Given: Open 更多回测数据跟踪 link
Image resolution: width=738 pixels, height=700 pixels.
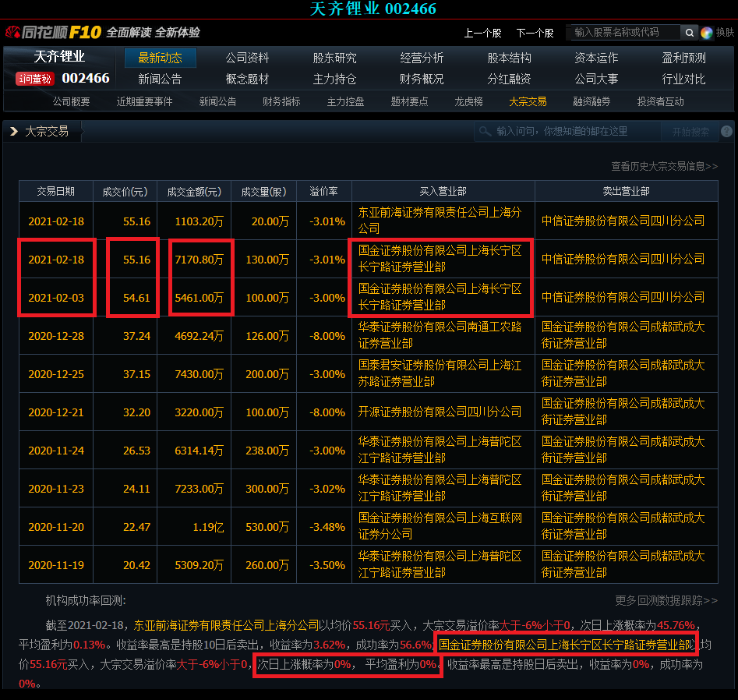Looking at the screenshot, I should [666, 601].
